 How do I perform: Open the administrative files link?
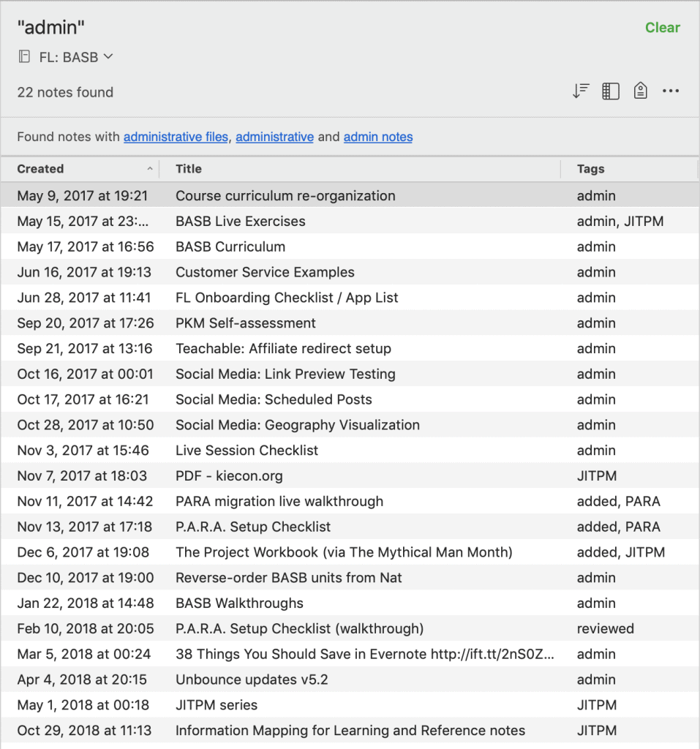coord(176,137)
